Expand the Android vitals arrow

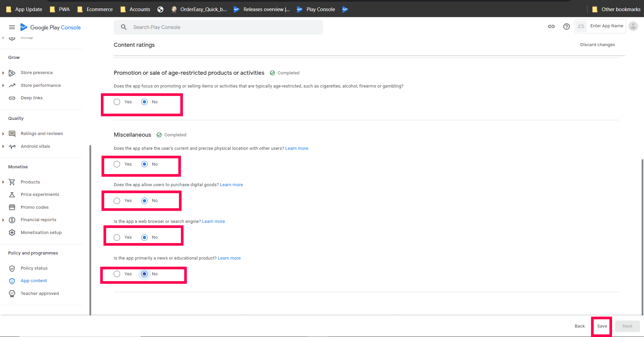click(3, 146)
